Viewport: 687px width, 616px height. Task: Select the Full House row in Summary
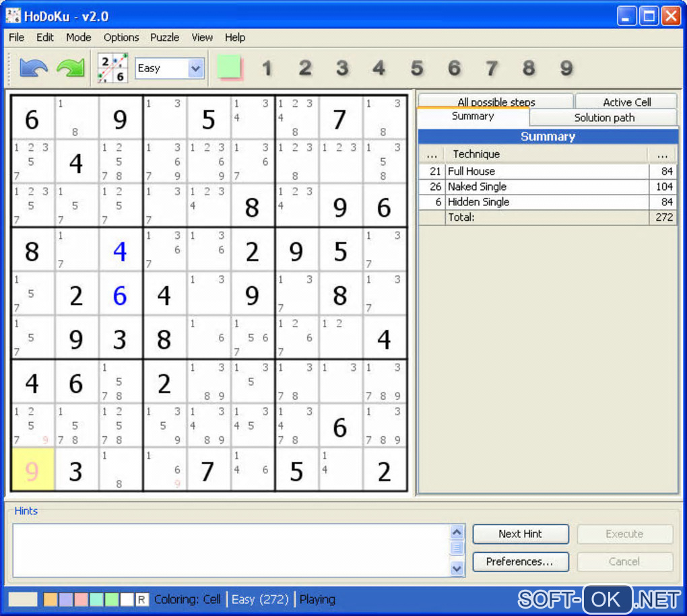tap(547, 171)
